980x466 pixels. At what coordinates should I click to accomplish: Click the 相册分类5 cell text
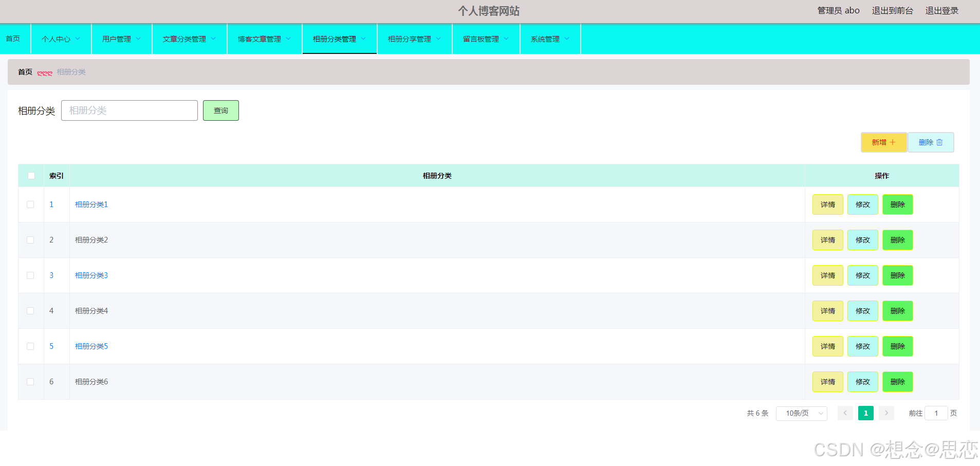click(x=91, y=346)
